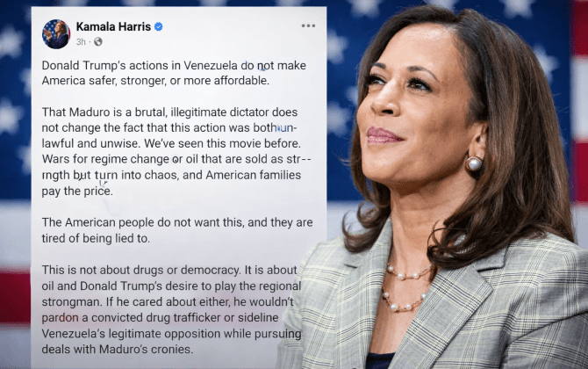Click the paragraph starting 'That Maduro is'
Viewport: 588px width, 369px height.
pos(176,152)
